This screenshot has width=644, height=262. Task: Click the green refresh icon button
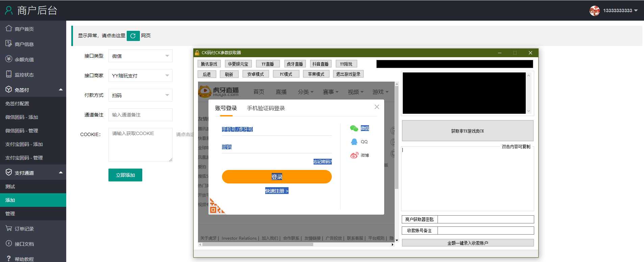(133, 36)
